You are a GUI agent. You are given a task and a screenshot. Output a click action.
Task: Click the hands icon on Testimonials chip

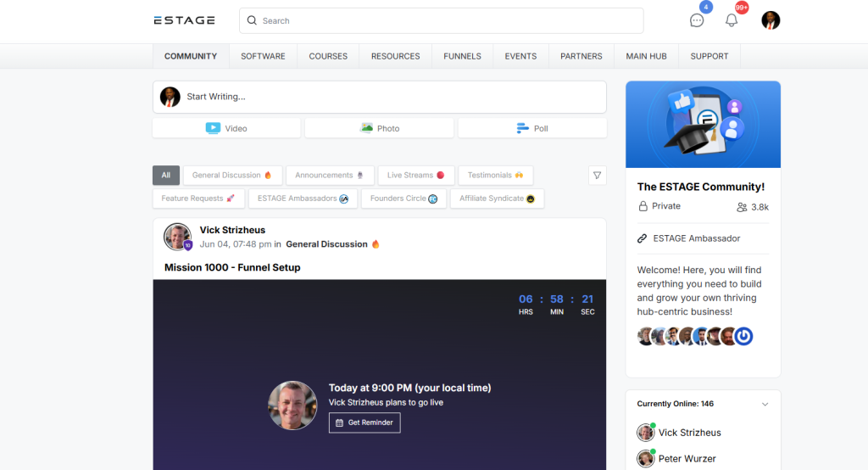click(519, 175)
